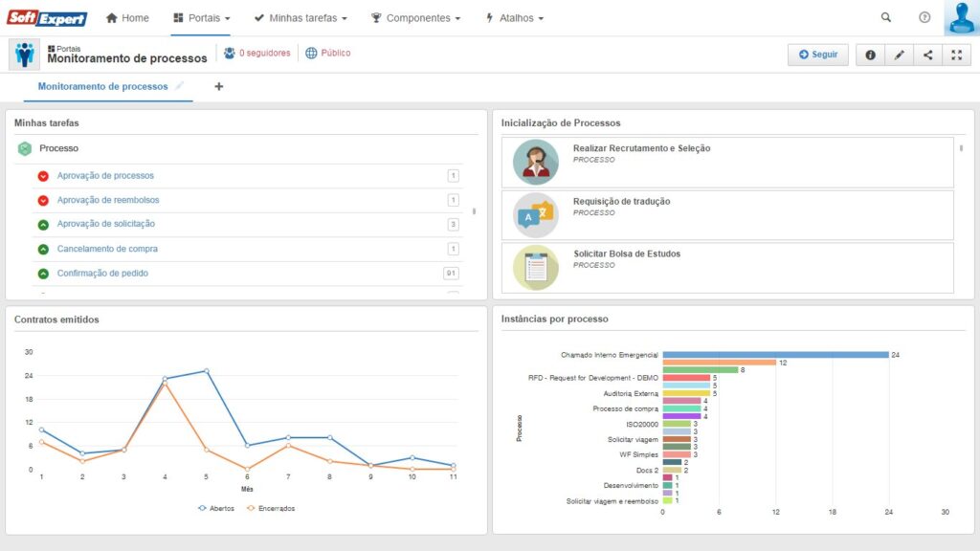Open the Atalhos dropdown menu
Screen dimensions: 980x551
coord(515,18)
